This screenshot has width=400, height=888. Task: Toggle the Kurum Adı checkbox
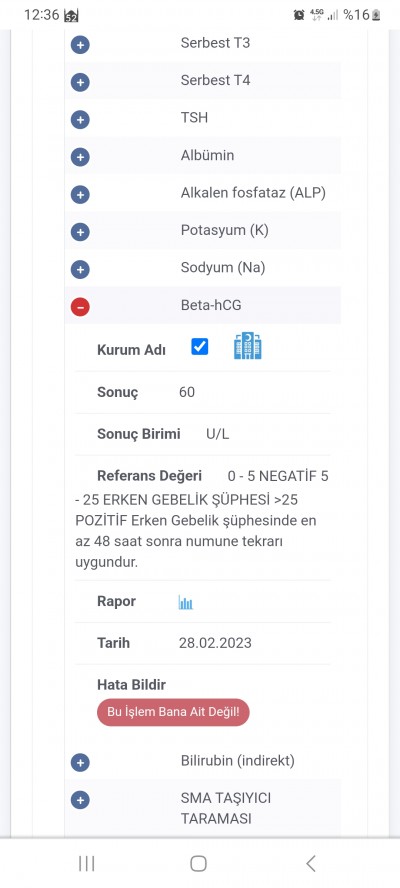tap(199, 347)
